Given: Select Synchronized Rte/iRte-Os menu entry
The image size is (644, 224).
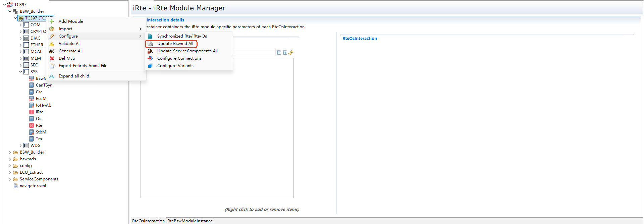Looking at the screenshot, I should 182,36.
